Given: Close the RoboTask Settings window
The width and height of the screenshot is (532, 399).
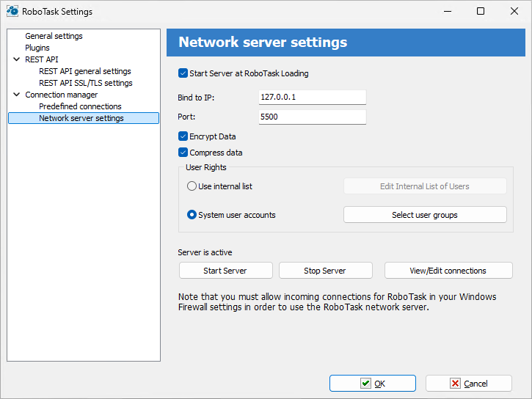Looking at the screenshot, I should point(514,11).
